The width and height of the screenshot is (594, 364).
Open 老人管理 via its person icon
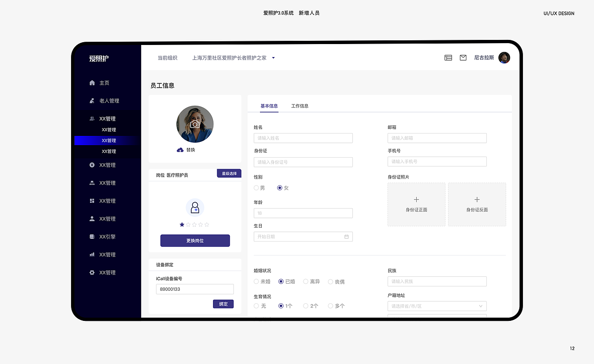(92, 101)
